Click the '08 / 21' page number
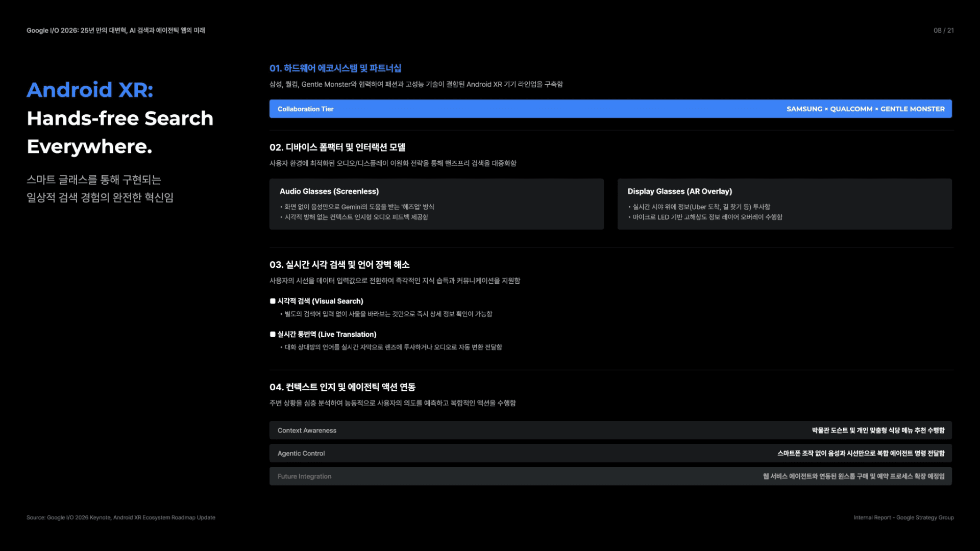The width and height of the screenshot is (980, 551). [943, 31]
